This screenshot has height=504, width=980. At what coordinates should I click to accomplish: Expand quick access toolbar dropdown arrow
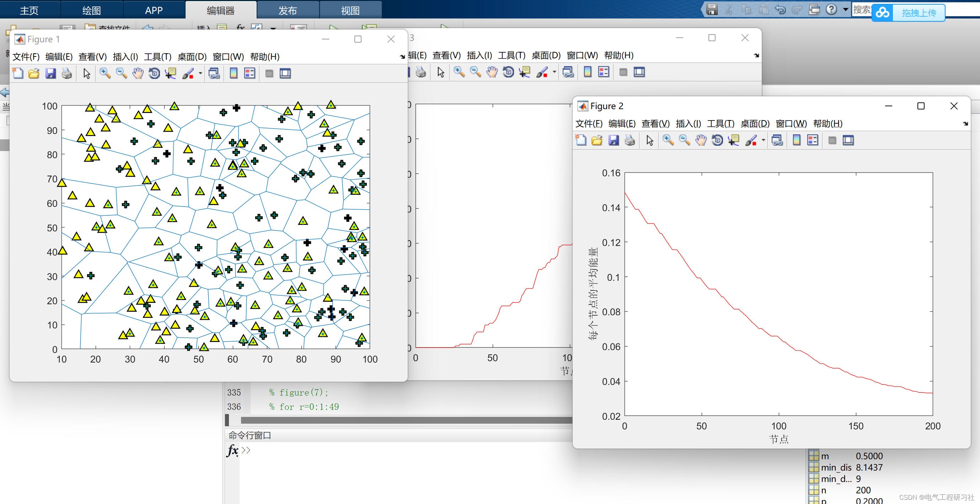[x=845, y=10]
